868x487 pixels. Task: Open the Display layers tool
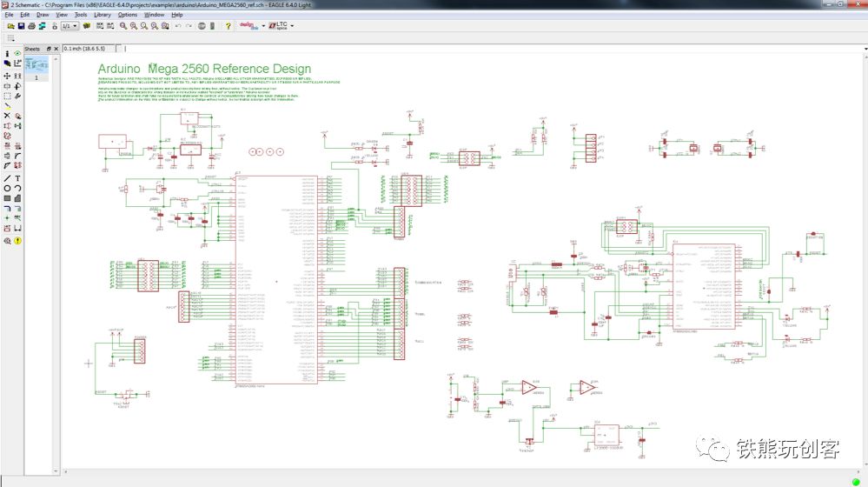pos(7,63)
